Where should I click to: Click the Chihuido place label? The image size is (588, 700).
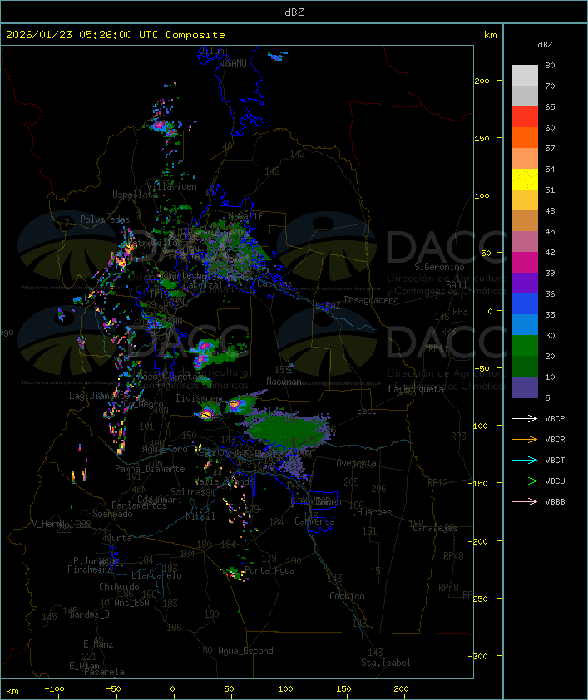[x=119, y=587]
